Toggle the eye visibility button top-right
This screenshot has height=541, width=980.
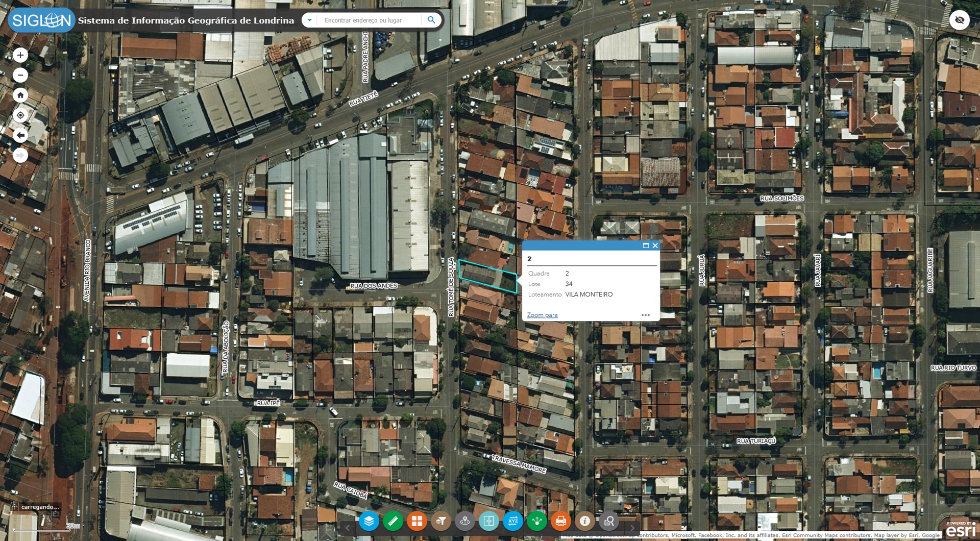[960, 20]
